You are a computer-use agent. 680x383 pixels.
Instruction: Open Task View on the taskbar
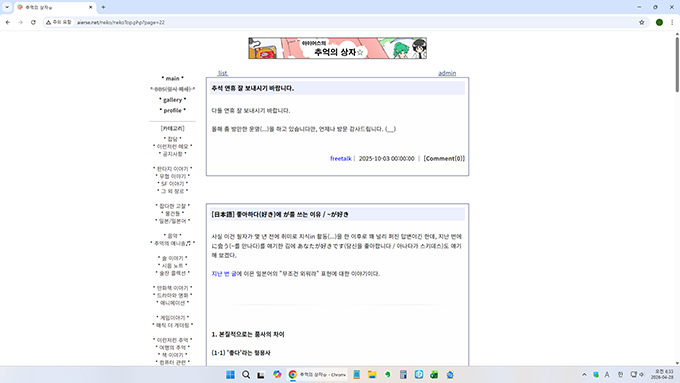click(x=261, y=375)
